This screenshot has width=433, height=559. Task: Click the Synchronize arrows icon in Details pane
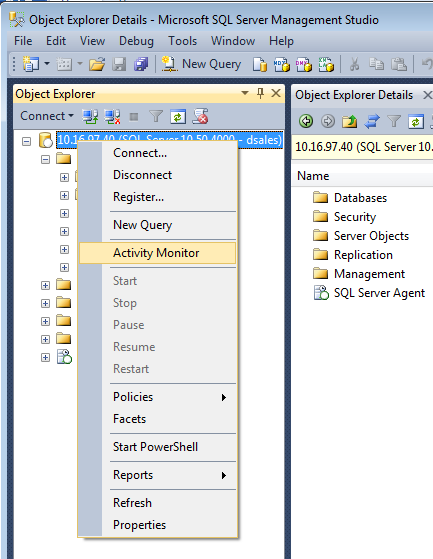coord(372,121)
